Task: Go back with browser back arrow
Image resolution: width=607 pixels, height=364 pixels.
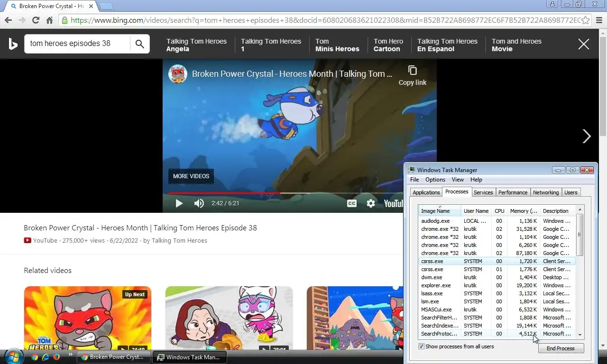Action: tap(8, 20)
